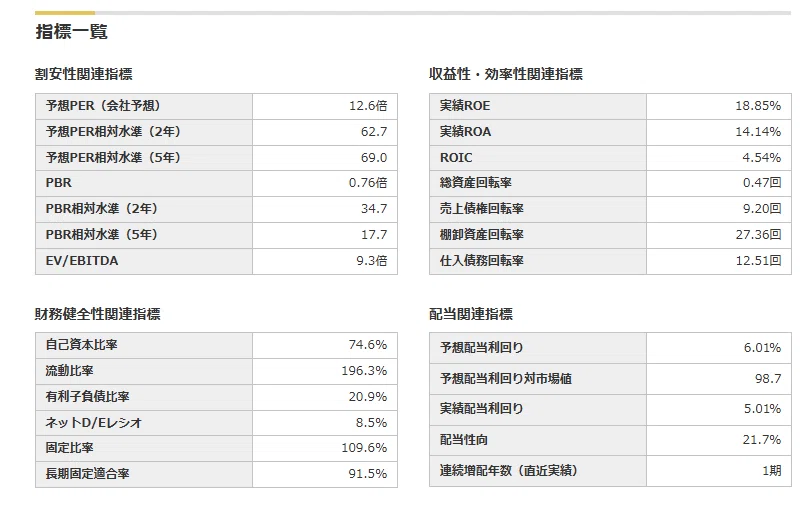
Task: Select the 自己資本比率 row label
Action: 82,345
